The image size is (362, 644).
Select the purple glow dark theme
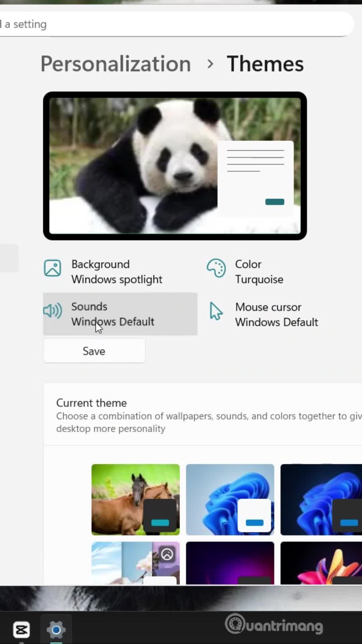click(230, 563)
